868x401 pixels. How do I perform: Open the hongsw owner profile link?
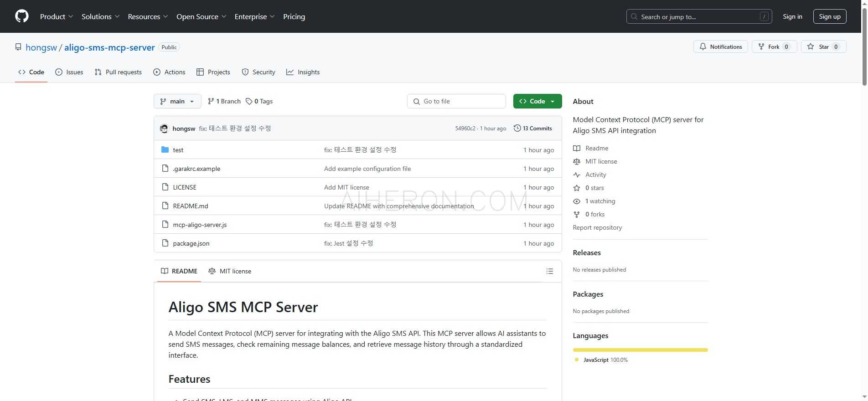(x=41, y=47)
